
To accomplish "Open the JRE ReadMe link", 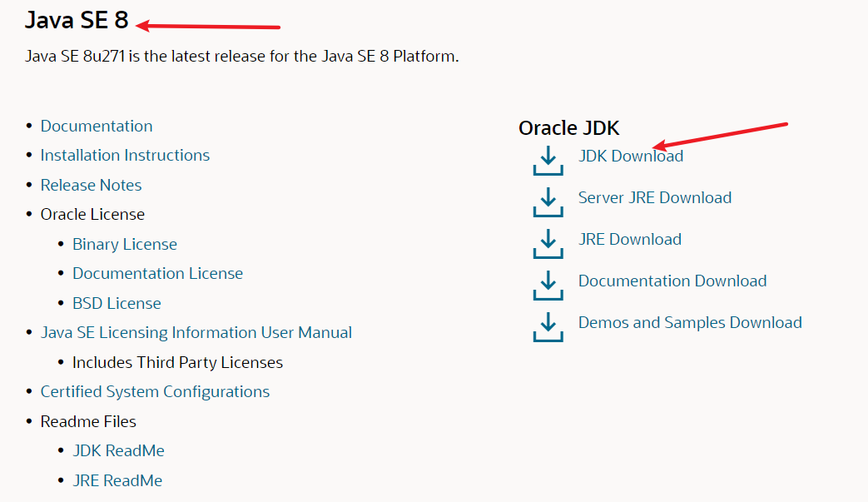I will 117,480.
